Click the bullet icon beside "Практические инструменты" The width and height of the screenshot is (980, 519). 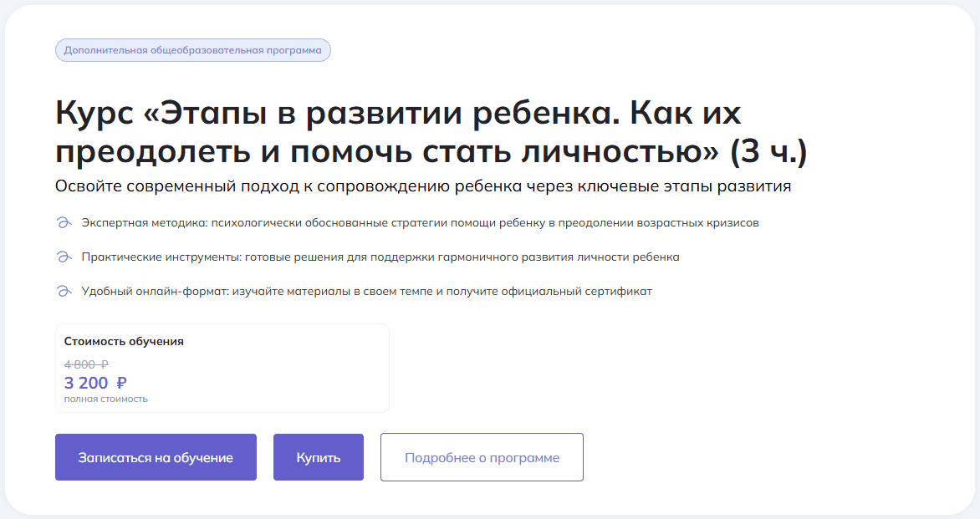tap(64, 257)
